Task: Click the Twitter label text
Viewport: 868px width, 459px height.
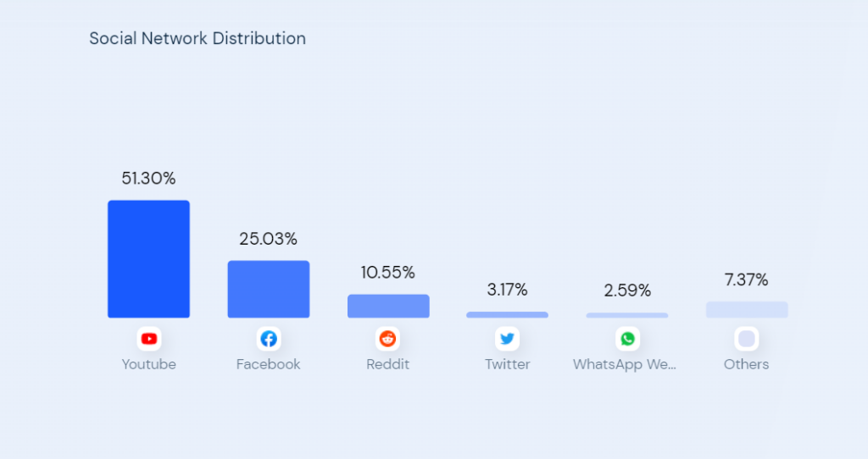Action: [x=508, y=364]
